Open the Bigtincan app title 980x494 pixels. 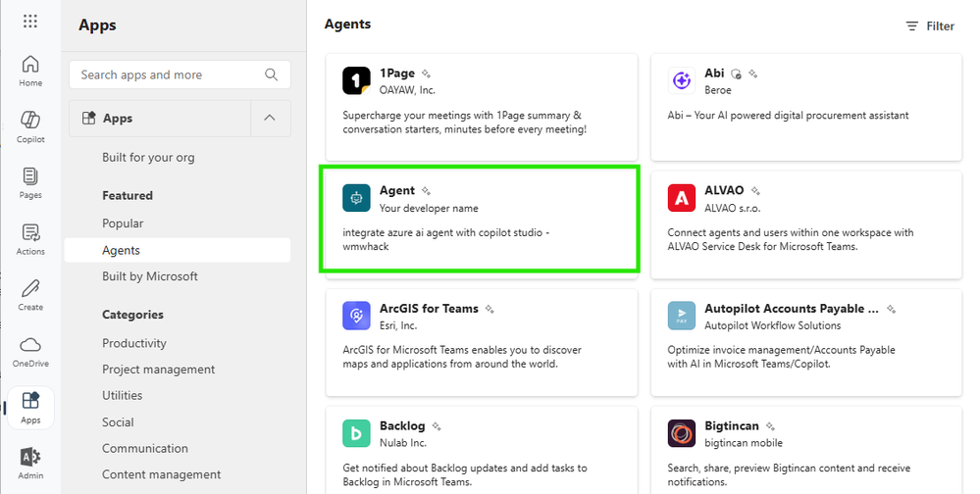coord(731,426)
